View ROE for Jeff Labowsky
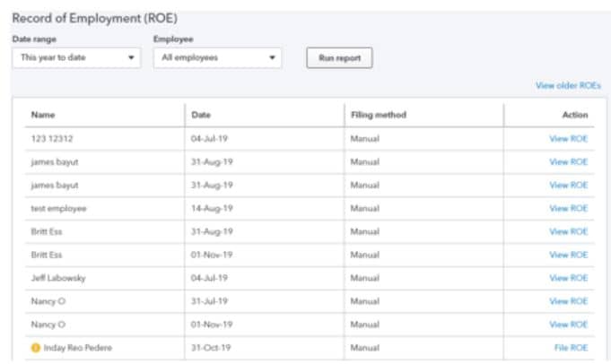 point(569,278)
